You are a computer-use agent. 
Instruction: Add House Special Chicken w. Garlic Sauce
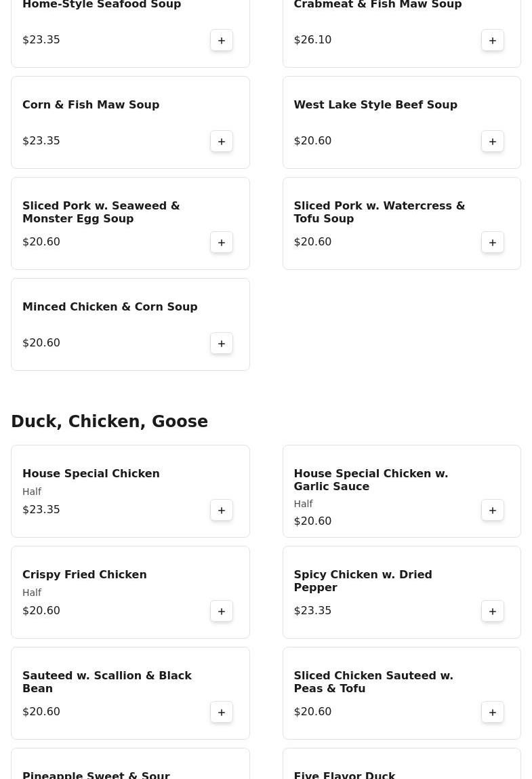[493, 511]
